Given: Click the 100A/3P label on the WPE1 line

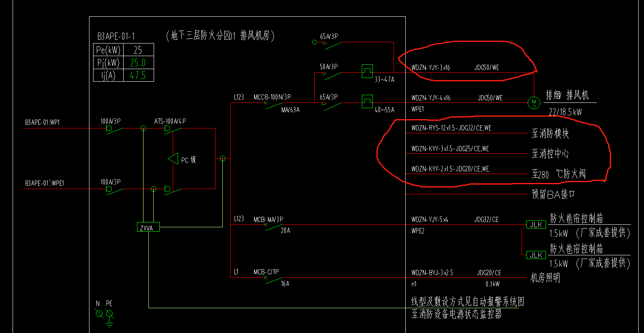Looking at the screenshot, I should pyautogui.click(x=111, y=182).
